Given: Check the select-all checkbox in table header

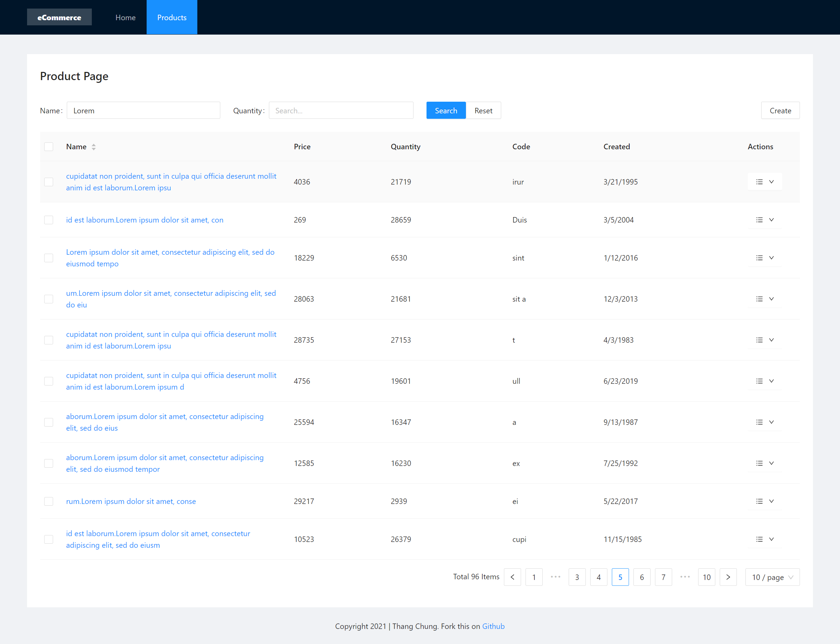Looking at the screenshot, I should pos(49,147).
